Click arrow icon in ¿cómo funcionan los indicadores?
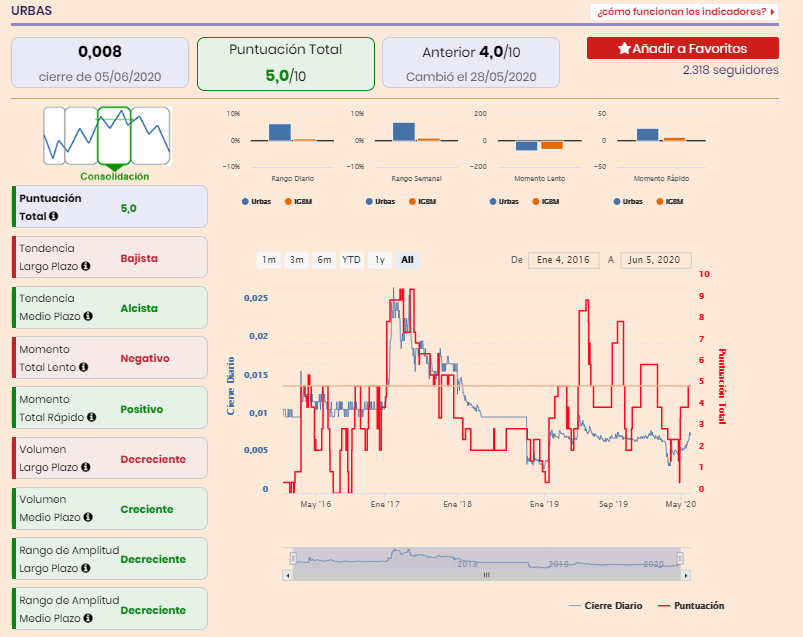 point(772,12)
